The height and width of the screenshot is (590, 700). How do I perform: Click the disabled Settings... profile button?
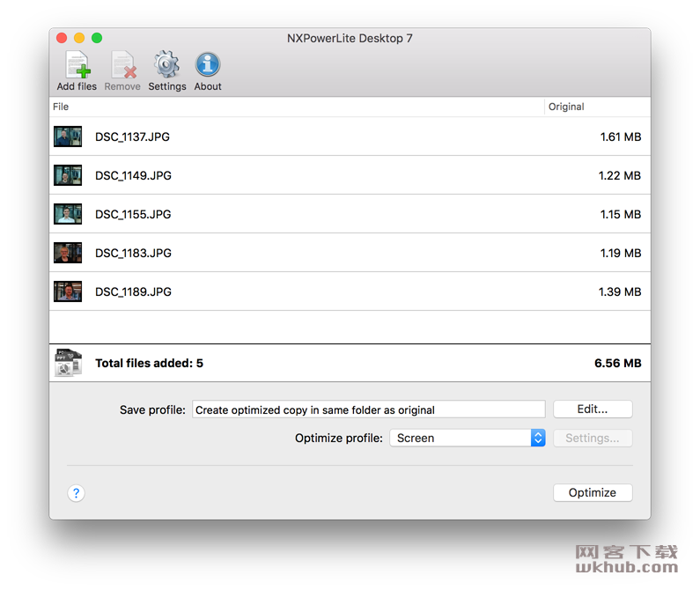pos(593,439)
